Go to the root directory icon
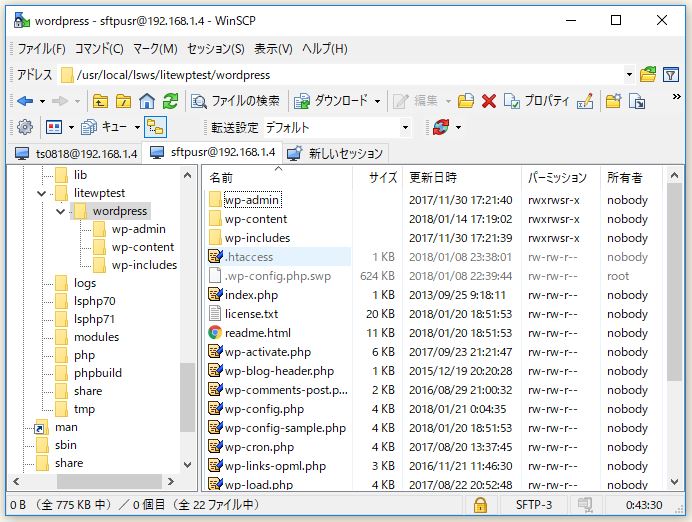The image size is (692, 522). tap(124, 101)
